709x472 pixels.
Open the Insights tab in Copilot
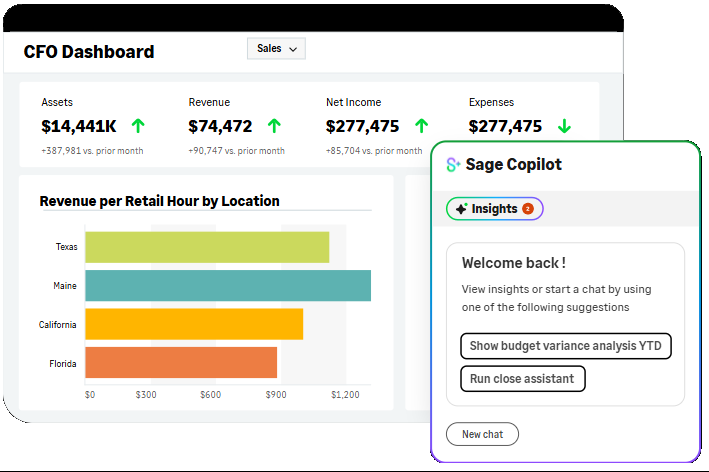coord(495,209)
